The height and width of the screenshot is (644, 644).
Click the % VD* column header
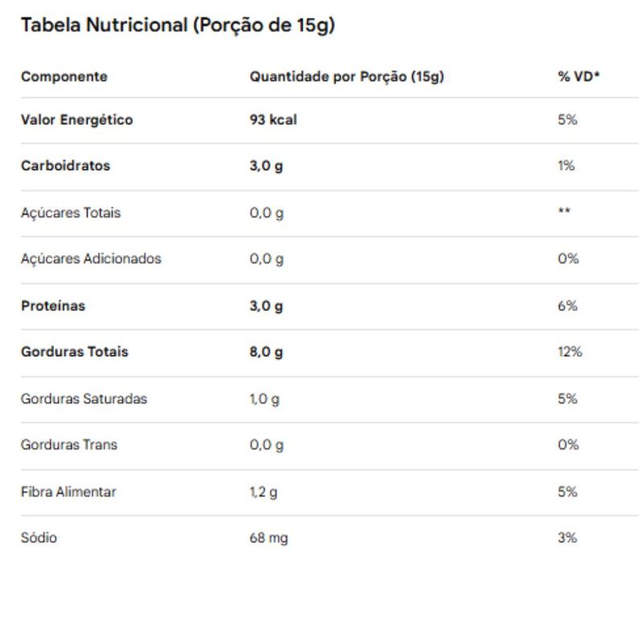click(579, 76)
